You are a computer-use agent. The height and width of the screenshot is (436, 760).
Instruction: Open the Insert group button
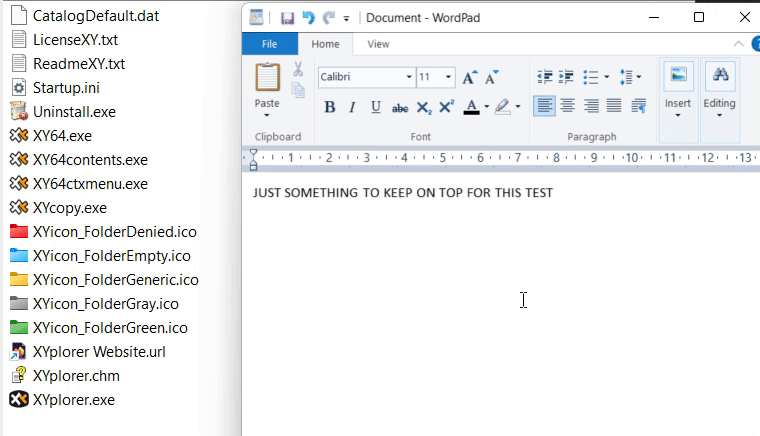click(678, 90)
